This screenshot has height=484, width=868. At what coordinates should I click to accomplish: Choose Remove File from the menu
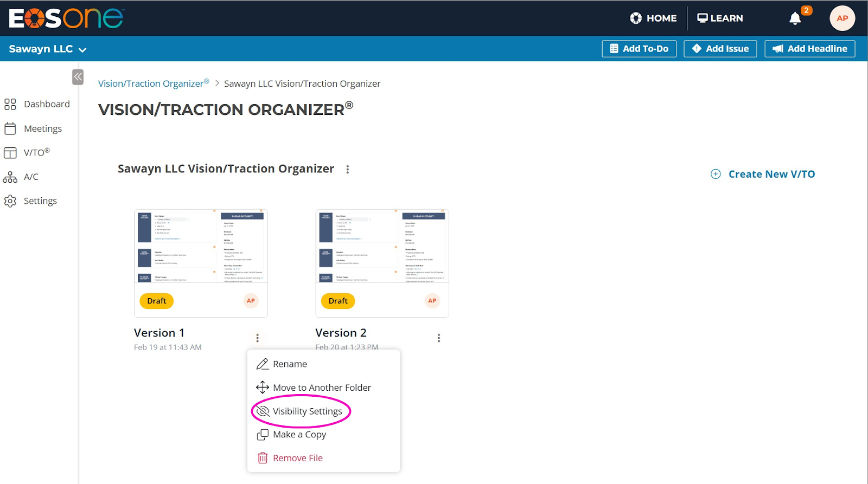click(x=324, y=458)
